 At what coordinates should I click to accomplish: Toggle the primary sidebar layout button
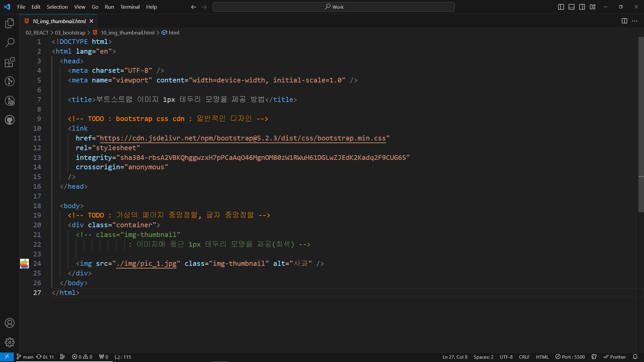(x=561, y=7)
